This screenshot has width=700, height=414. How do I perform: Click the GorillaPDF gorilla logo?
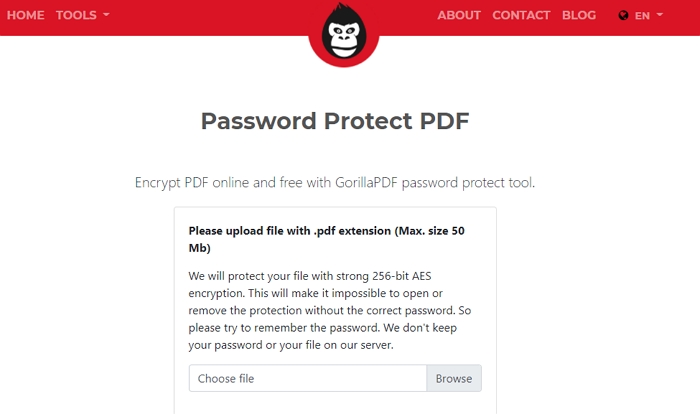pos(344,33)
